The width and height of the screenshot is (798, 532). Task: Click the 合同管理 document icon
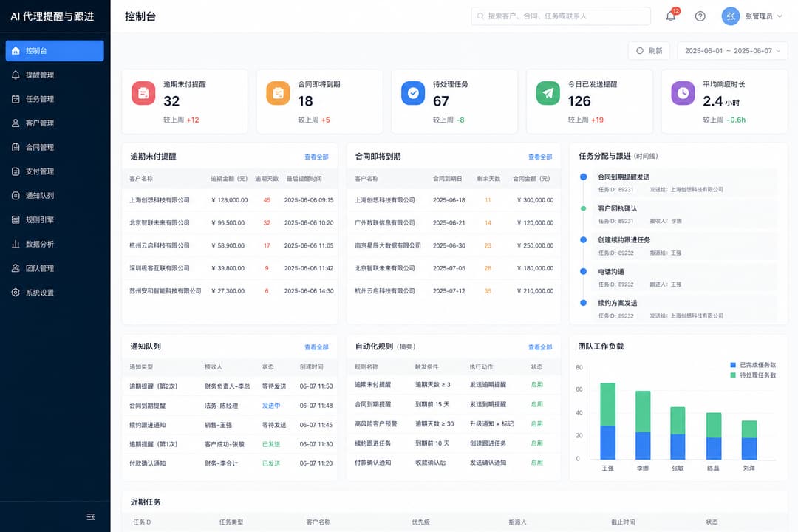tap(16, 147)
